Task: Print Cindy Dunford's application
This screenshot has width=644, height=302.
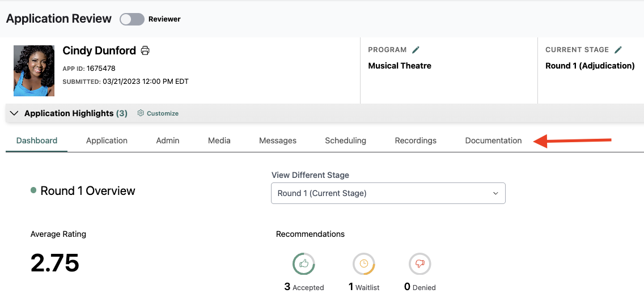Action: pos(145,50)
